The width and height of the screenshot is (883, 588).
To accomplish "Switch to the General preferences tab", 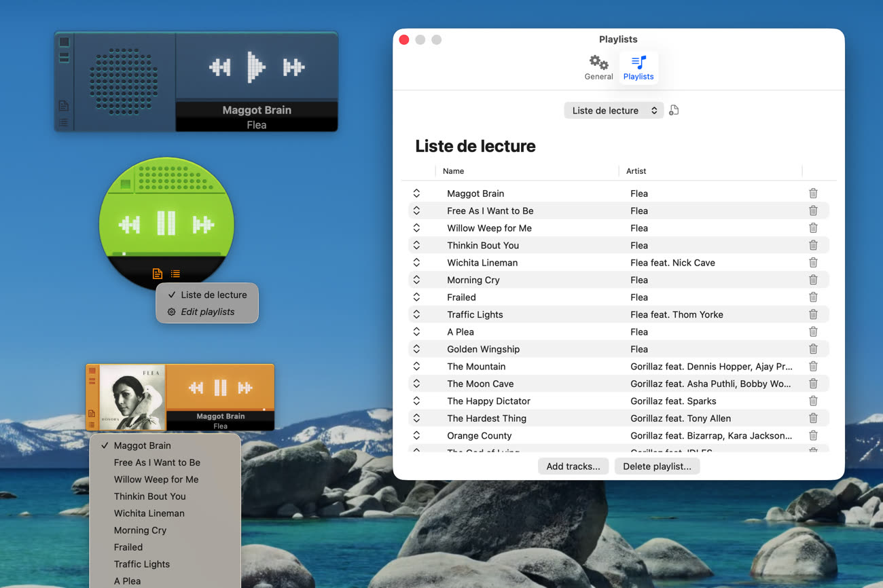I will (x=598, y=68).
